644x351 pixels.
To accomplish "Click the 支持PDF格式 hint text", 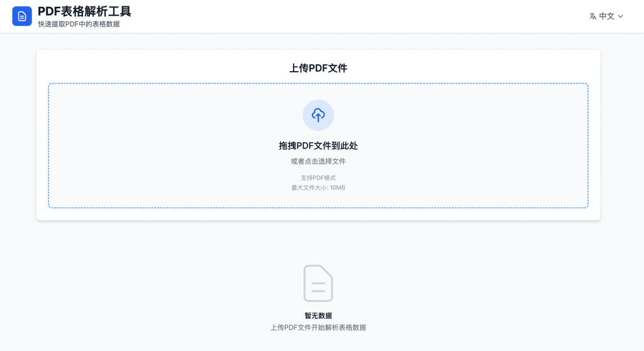I will (318, 178).
